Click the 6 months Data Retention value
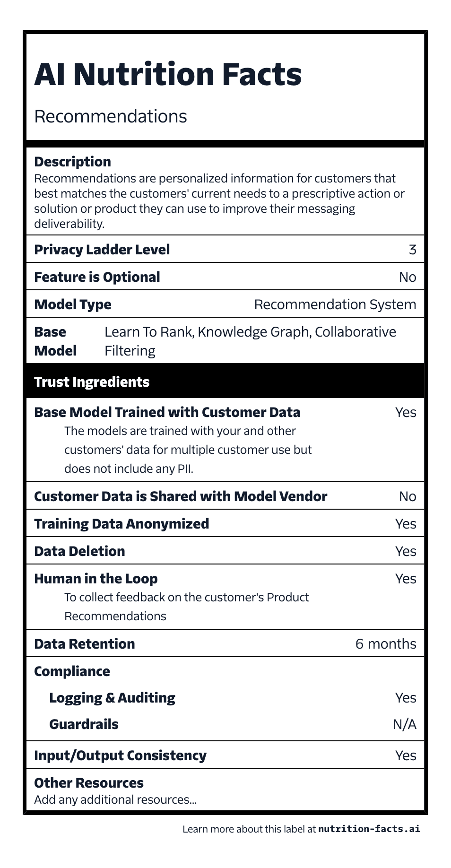 point(385,644)
